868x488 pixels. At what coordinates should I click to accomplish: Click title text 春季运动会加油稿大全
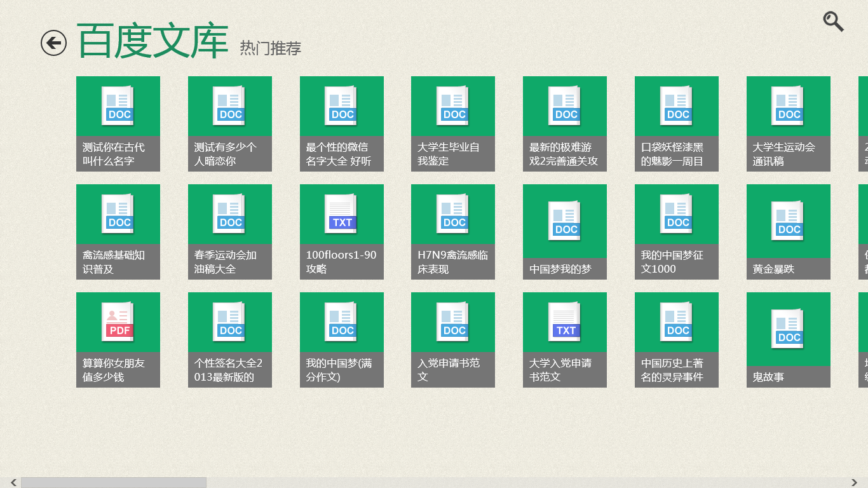coord(226,262)
